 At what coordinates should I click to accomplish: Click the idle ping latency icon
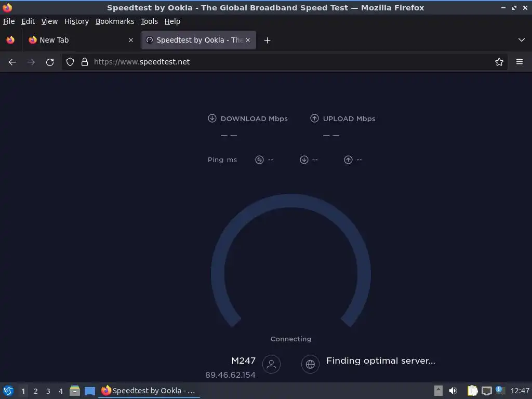click(259, 160)
